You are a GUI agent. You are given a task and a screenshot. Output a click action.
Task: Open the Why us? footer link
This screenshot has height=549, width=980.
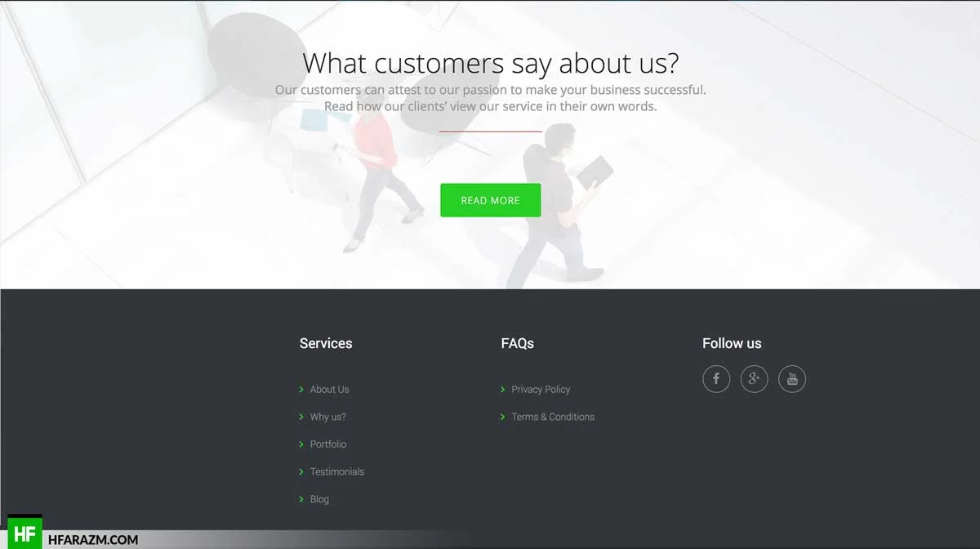[x=327, y=417]
